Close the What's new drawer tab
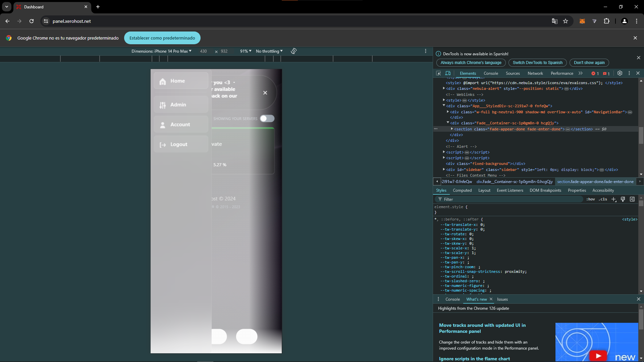 point(491,299)
